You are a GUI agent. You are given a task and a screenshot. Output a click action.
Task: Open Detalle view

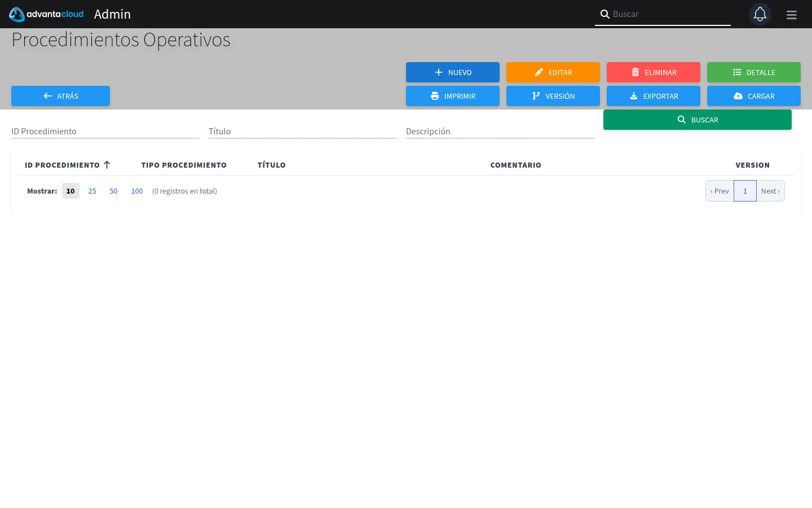tap(754, 72)
